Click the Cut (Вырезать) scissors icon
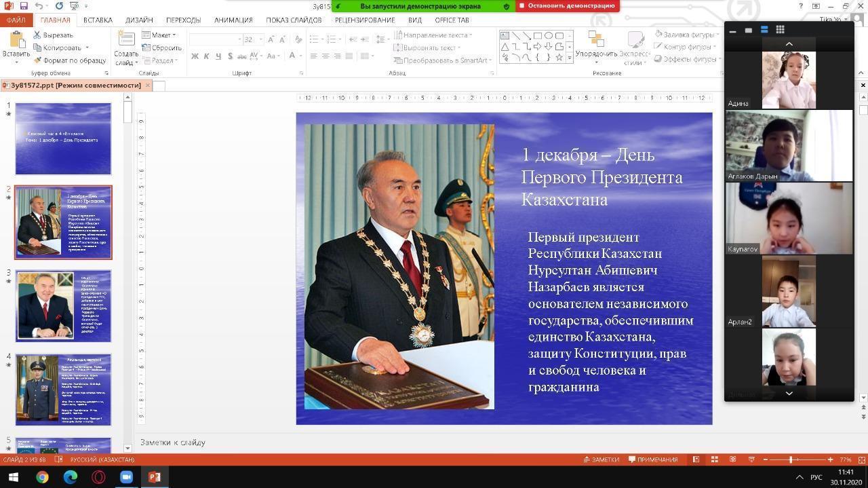Viewport: 868px width, 488px height. point(38,35)
